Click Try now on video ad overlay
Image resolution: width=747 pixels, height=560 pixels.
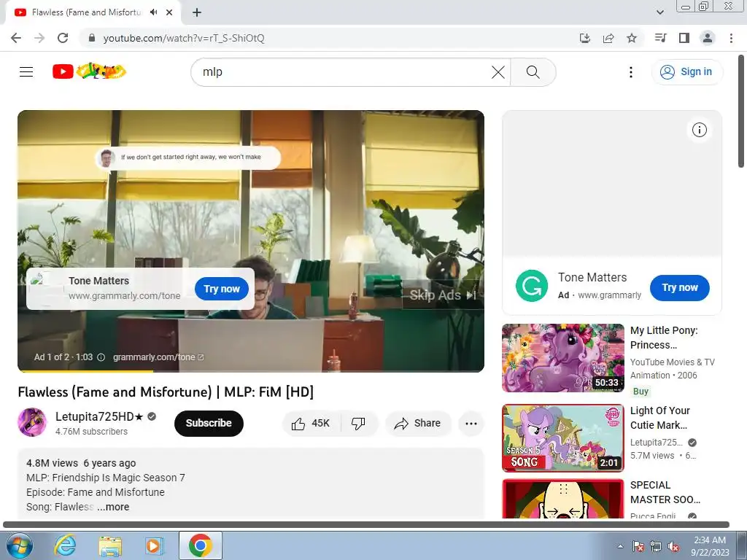tap(222, 289)
